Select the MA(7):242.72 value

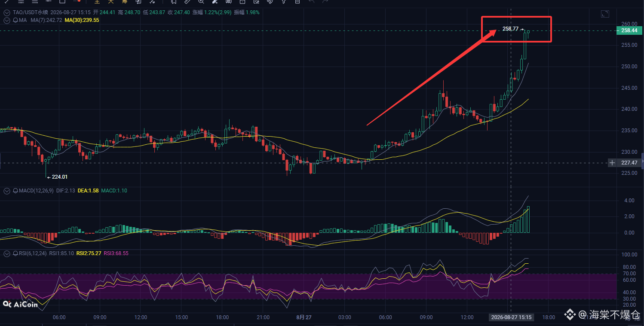click(46, 20)
